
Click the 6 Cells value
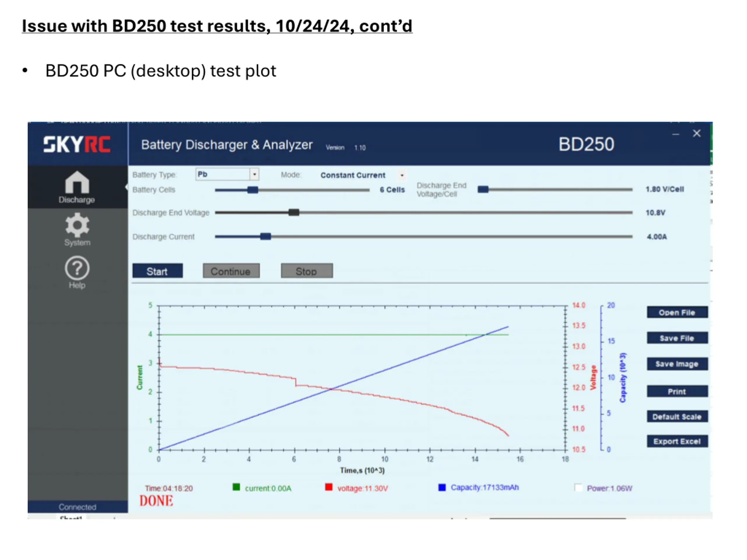(392, 190)
